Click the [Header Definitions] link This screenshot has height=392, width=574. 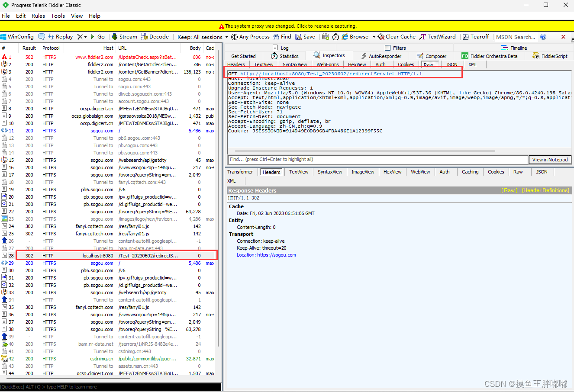[x=545, y=190]
